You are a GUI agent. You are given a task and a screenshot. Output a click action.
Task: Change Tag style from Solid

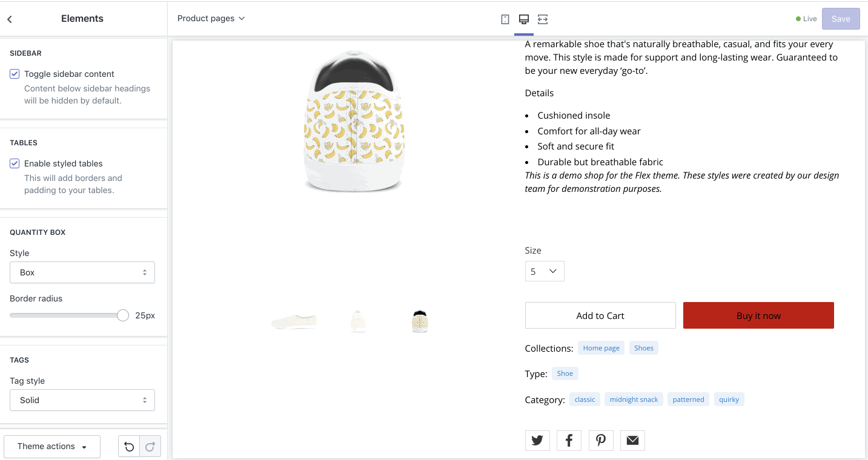pos(82,400)
